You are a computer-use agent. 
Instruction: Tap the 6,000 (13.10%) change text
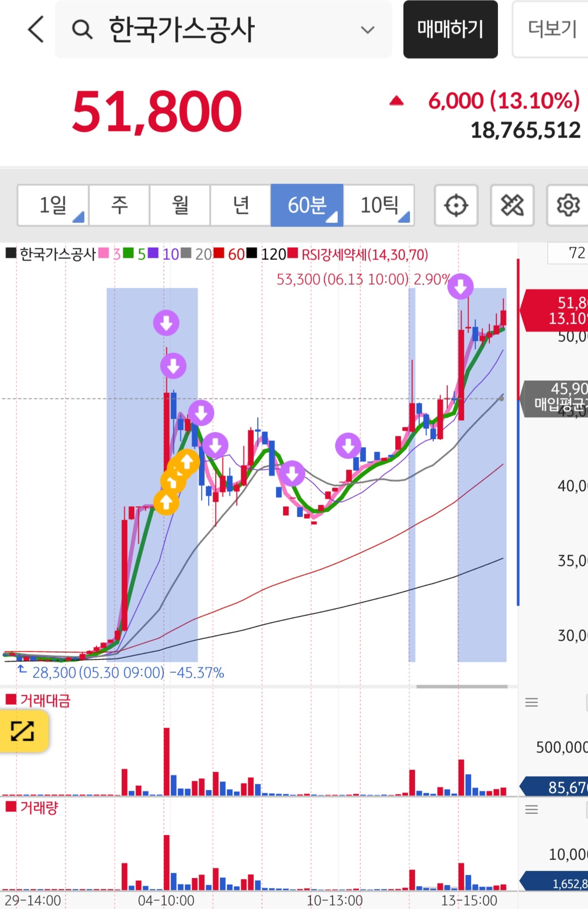pyautogui.click(x=504, y=101)
